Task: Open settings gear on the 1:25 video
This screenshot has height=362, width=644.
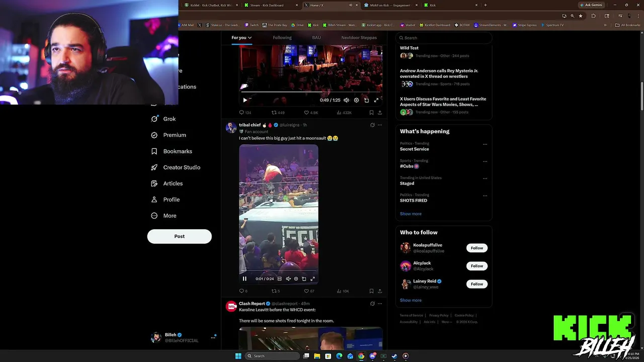Action: pyautogui.click(x=356, y=100)
